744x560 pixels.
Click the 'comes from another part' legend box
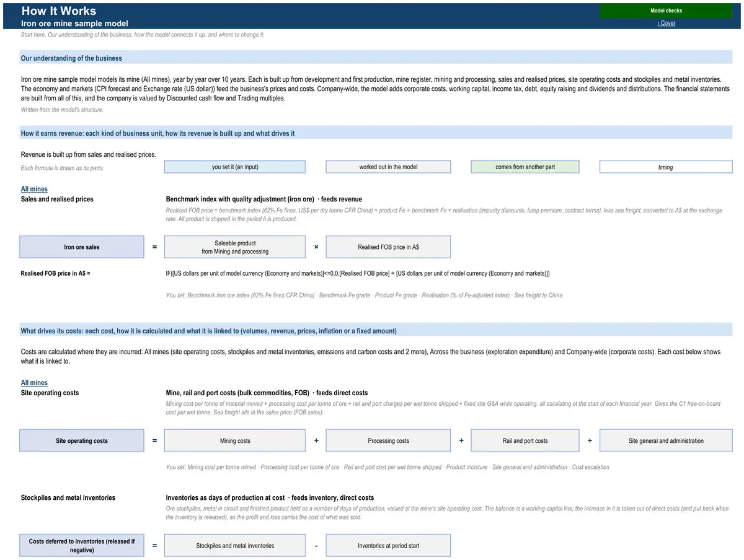point(525,167)
